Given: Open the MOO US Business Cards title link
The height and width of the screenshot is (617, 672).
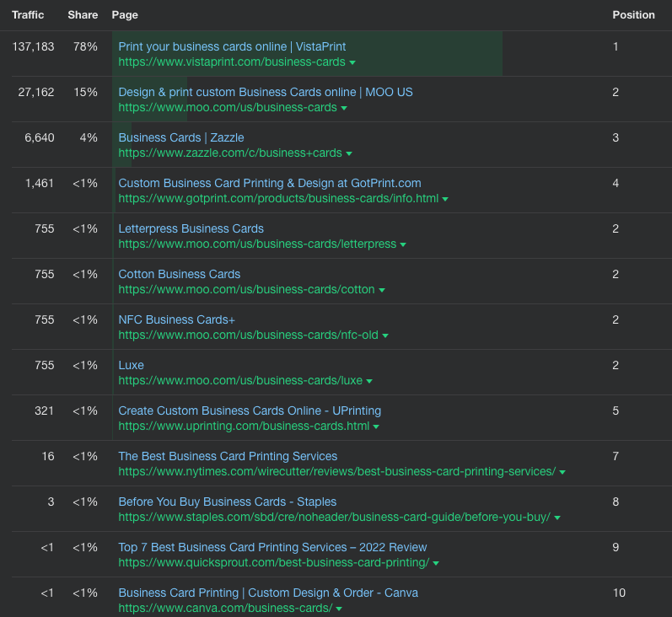Looking at the screenshot, I should [x=266, y=92].
